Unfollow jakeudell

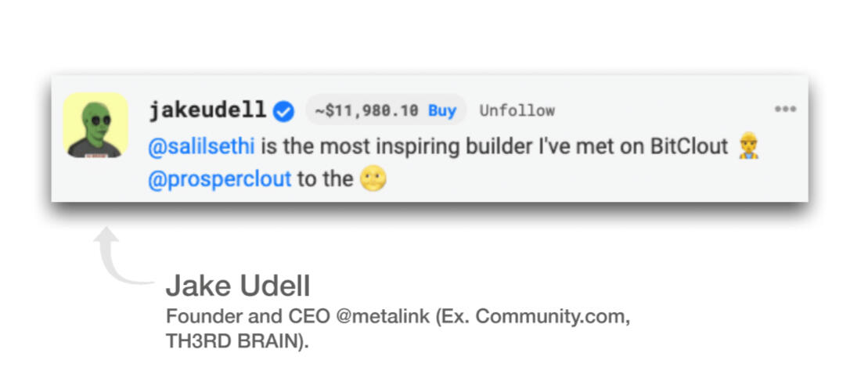click(517, 111)
